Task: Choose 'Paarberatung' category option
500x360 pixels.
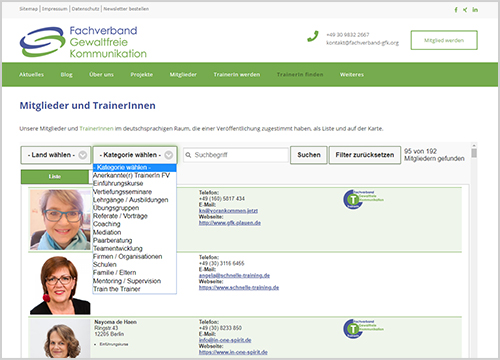Action: coord(134,240)
